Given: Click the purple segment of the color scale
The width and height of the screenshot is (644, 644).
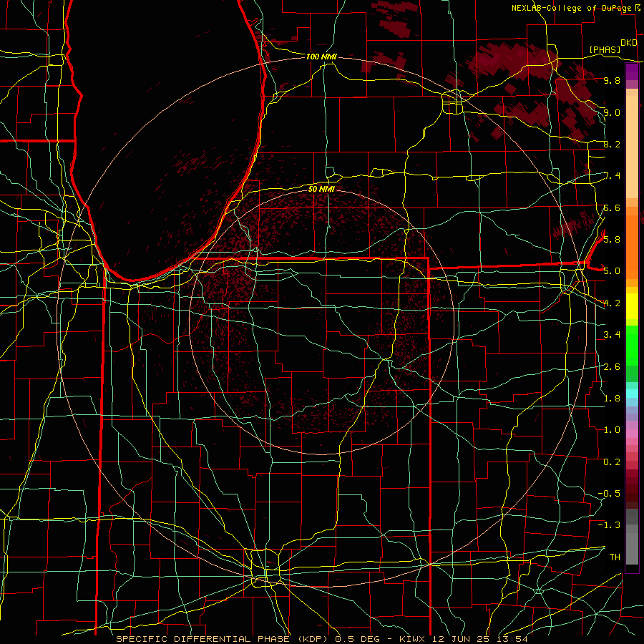Looking at the screenshot, I should (632, 72).
